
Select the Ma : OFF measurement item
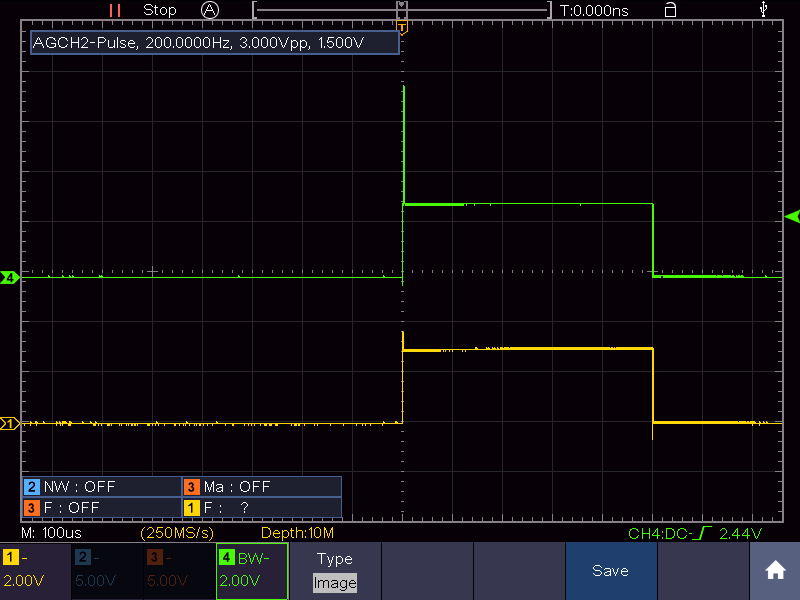[262, 487]
